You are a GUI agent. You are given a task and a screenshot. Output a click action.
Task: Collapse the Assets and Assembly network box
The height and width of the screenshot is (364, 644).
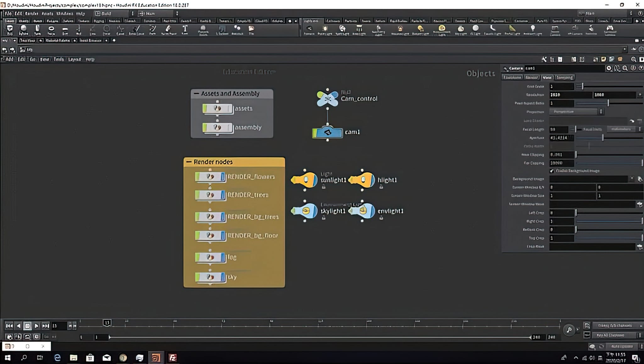tap(197, 94)
